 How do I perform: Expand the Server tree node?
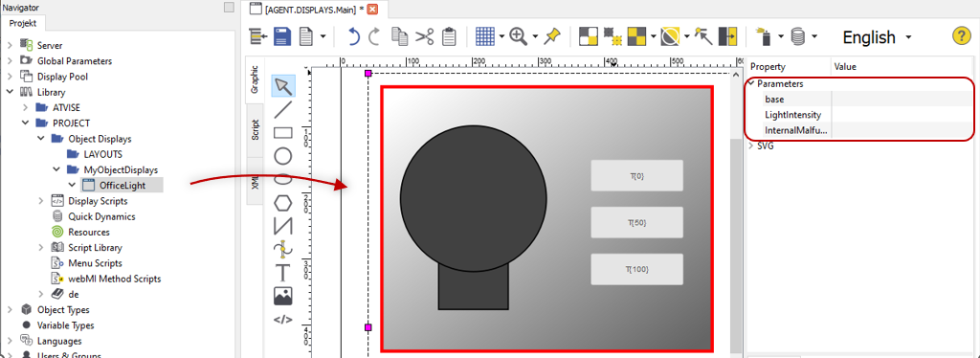(x=10, y=46)
